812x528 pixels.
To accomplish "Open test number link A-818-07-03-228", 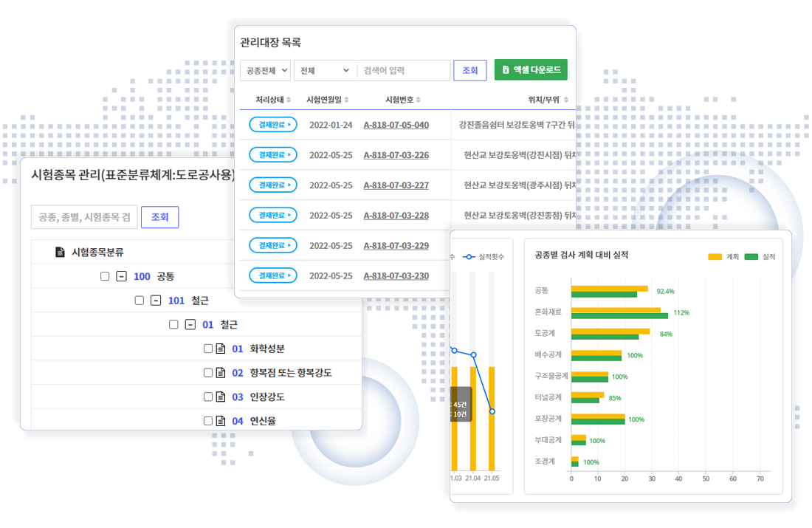I will 396,216.
